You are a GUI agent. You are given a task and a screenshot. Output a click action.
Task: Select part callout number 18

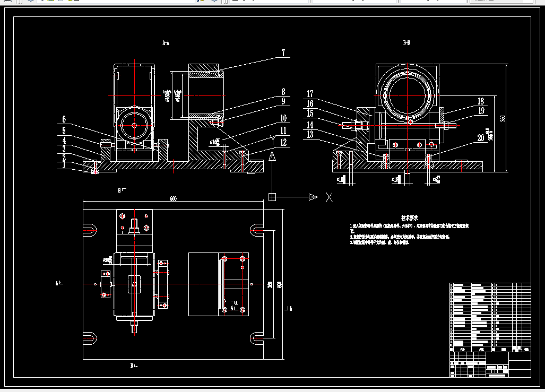[x=481, y=101]
